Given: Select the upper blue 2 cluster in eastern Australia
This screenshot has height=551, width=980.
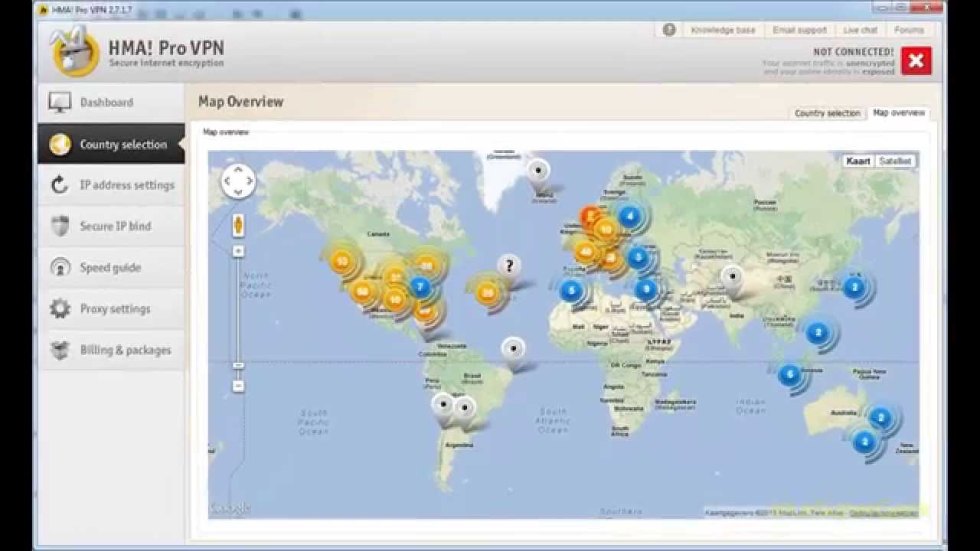Looking at the screenshot, I should [x=880, y=418].
